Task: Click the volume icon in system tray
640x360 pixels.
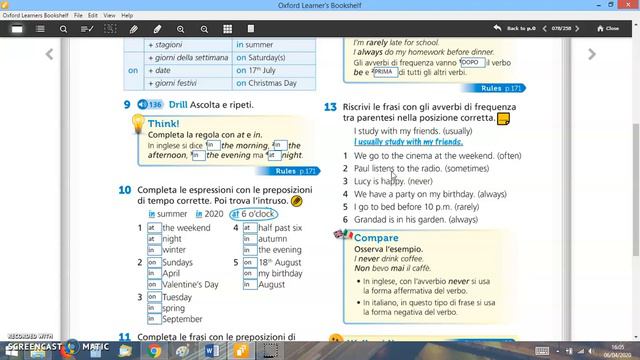Action: point(591,351)
